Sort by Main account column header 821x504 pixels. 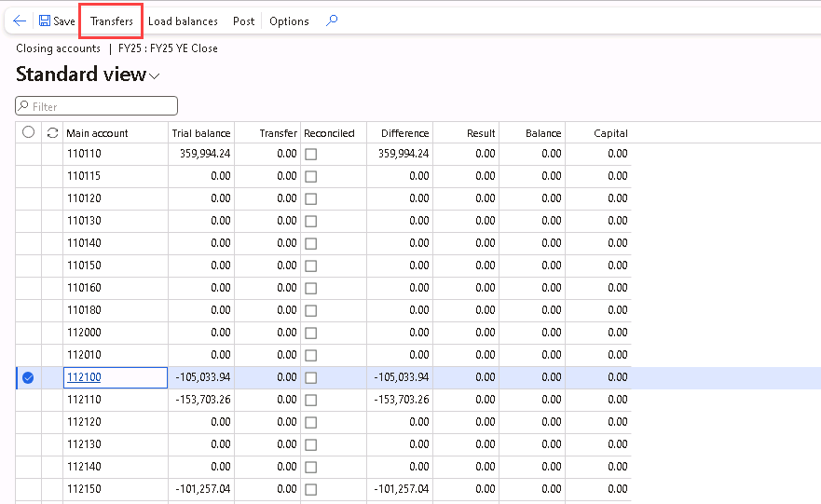coord(97,133)
